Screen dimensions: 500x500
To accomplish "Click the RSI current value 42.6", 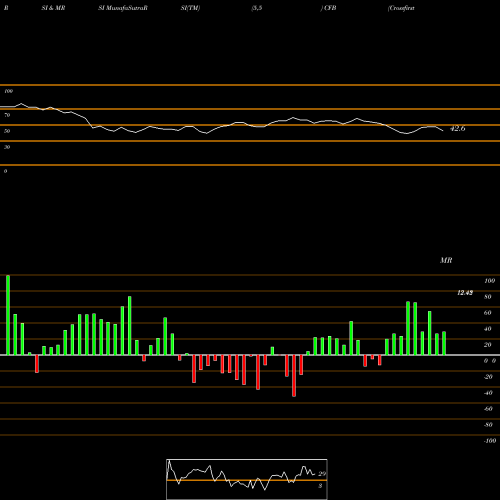I will (457, 129).
